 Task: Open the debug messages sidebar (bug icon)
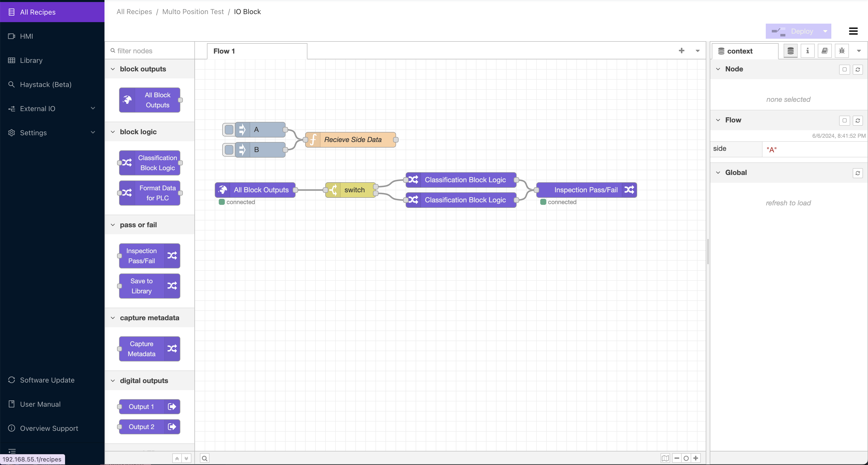[841, 51]
